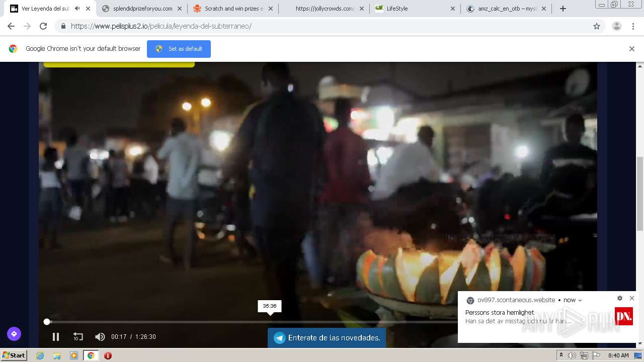Click the page vertical scrollbar thumb
Image resolution: width=644 pixels, height=362 pixels.
point(640,193)
